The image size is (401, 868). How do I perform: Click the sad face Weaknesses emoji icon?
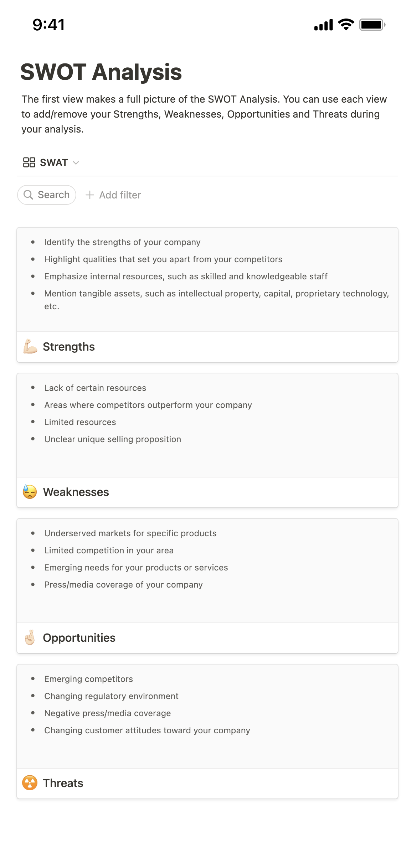(x=30, y=492)
